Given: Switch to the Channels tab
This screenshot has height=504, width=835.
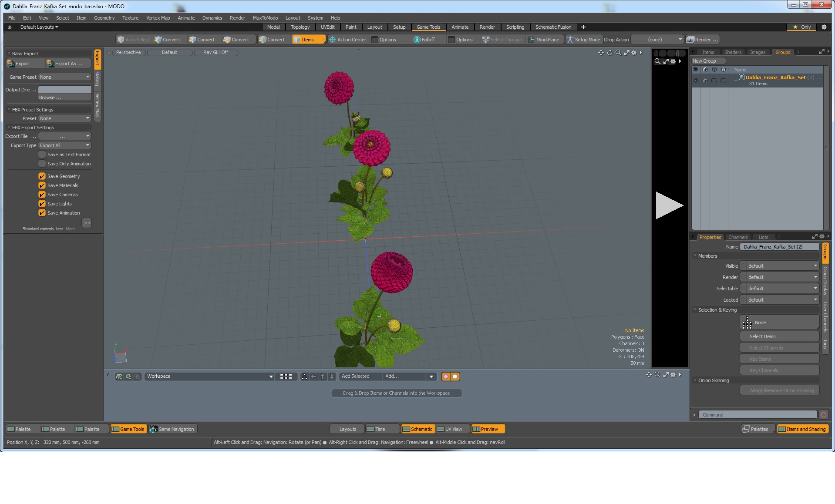Looking at the screenshot, I should (x=738, y=237).
